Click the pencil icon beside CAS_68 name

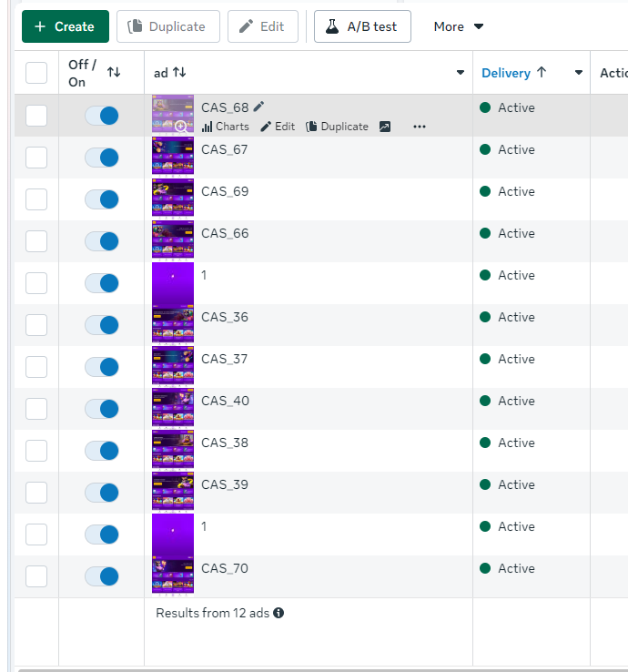(x=258, y=107)
